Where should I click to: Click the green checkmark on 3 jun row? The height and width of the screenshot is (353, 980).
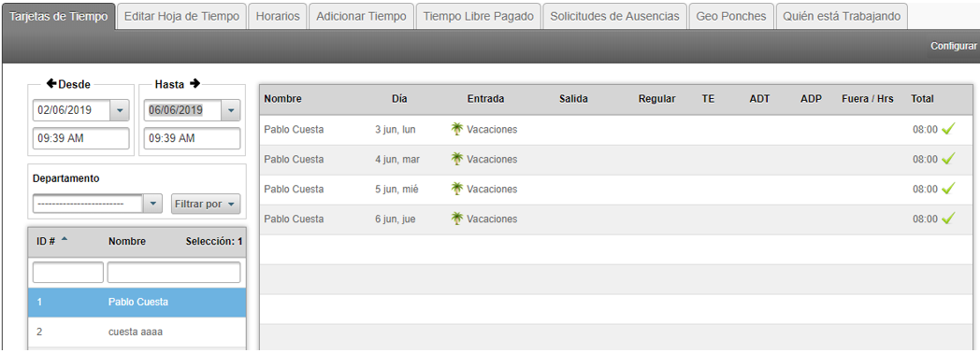949,129
